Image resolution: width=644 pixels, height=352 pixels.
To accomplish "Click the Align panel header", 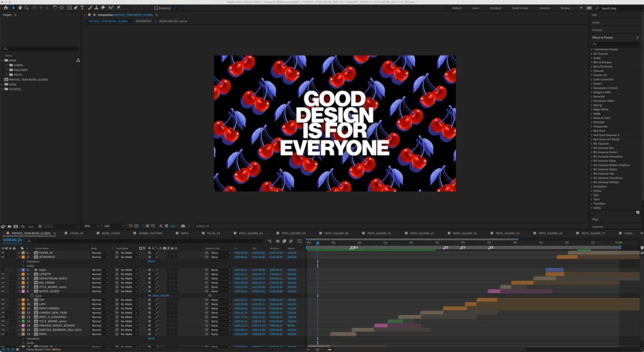I will (595, 219).
